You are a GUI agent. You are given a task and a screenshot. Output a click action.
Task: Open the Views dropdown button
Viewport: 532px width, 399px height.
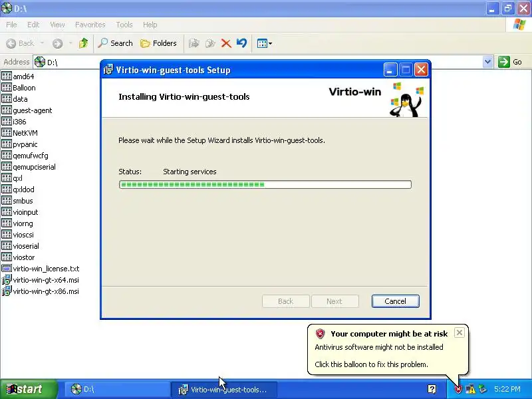[x=264, y=43]
